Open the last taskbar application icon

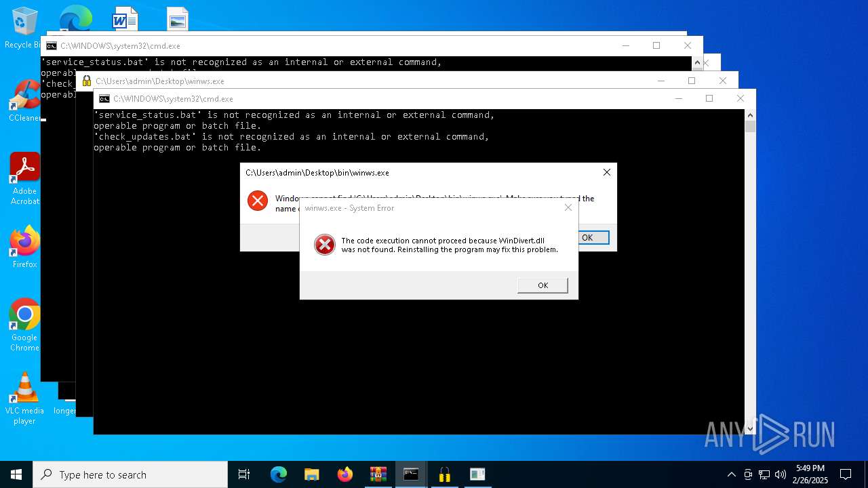[x=477, y=474]
